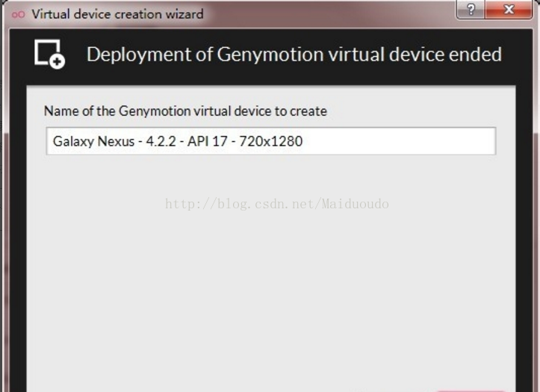This screenshot has height=392, width=540.
Task: Click 'Deployment of Genymotion virtual device ended' heading
Action: [x=294, y=55]
